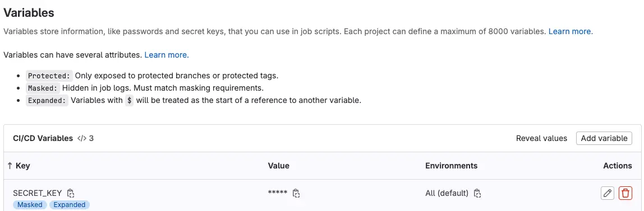
Task: Click the Variables page heading
Action: coord(29,12)
